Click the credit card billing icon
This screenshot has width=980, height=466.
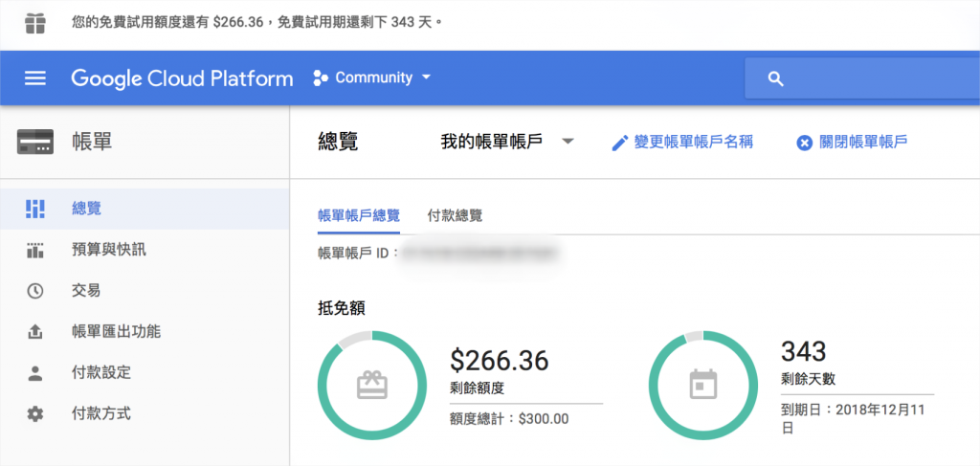tap(35, 143)
